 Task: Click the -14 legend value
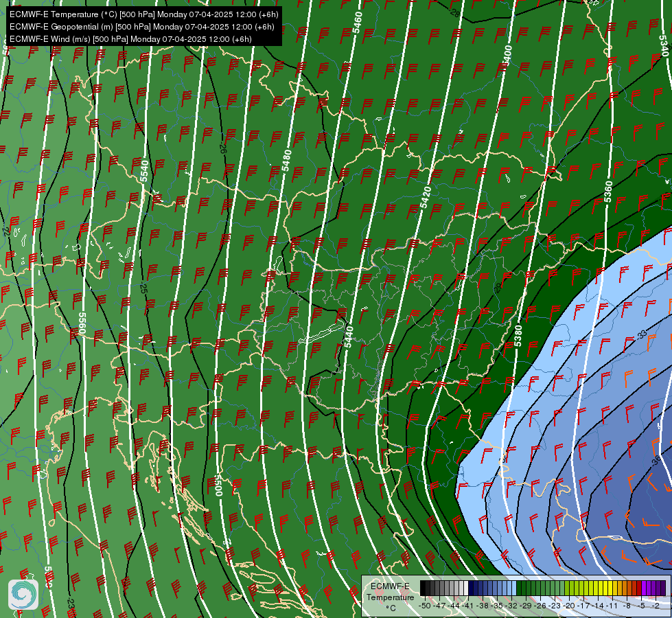(x=598, y=606)
